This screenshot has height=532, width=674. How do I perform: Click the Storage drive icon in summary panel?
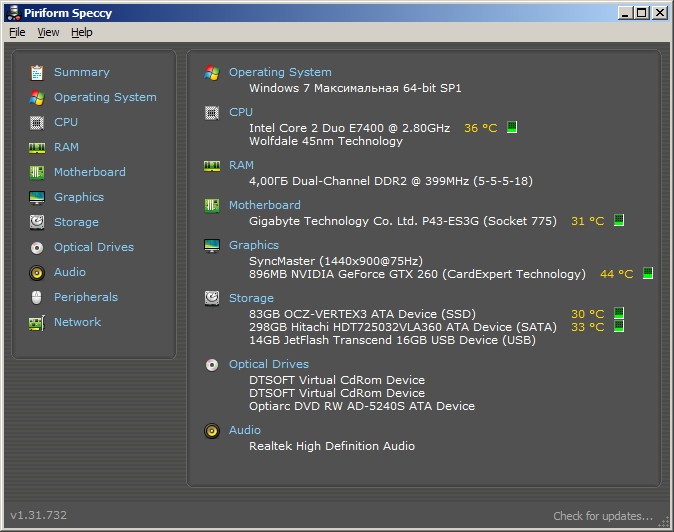coord(212,298)
